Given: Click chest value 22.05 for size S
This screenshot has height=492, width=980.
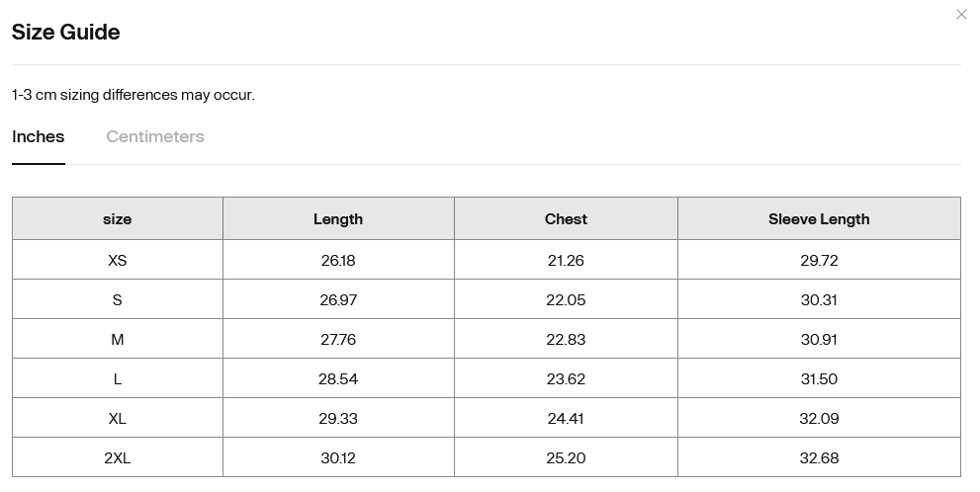Looking at the screenshot, I should point(566,300).
